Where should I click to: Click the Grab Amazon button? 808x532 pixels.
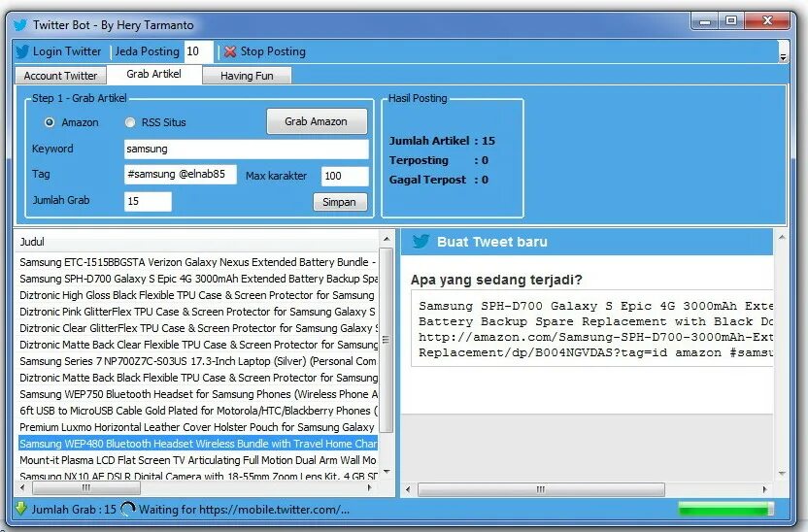coord(317,121)
